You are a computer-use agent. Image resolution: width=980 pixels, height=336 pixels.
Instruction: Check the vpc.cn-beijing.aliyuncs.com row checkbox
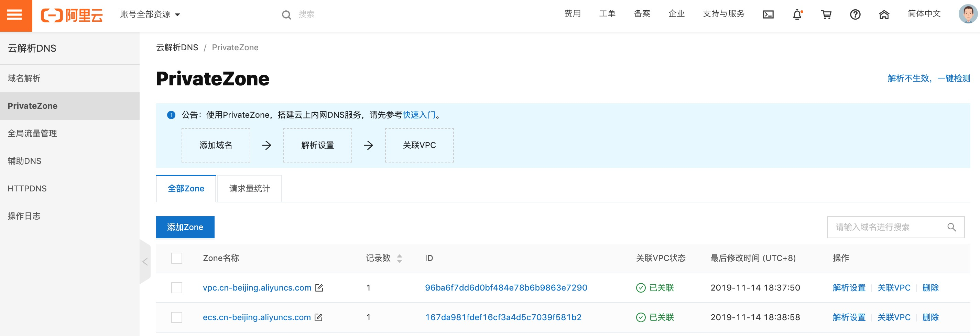tap(176, 288)
